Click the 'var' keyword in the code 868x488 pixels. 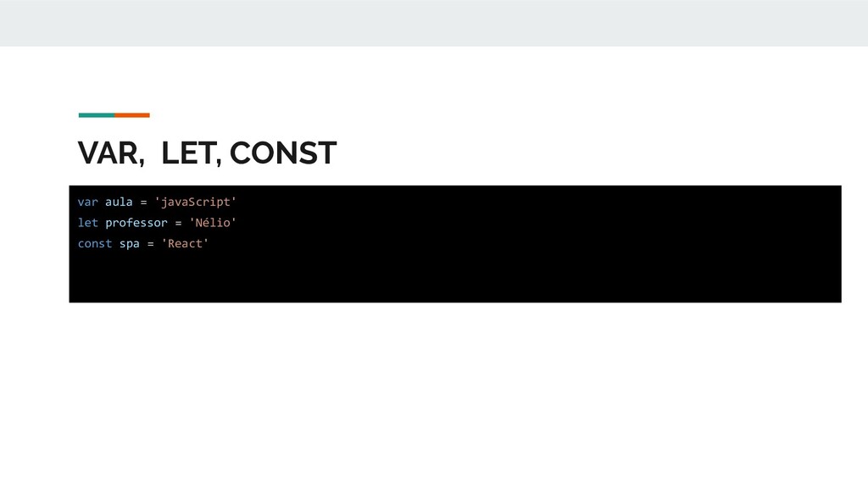(87, 202)
